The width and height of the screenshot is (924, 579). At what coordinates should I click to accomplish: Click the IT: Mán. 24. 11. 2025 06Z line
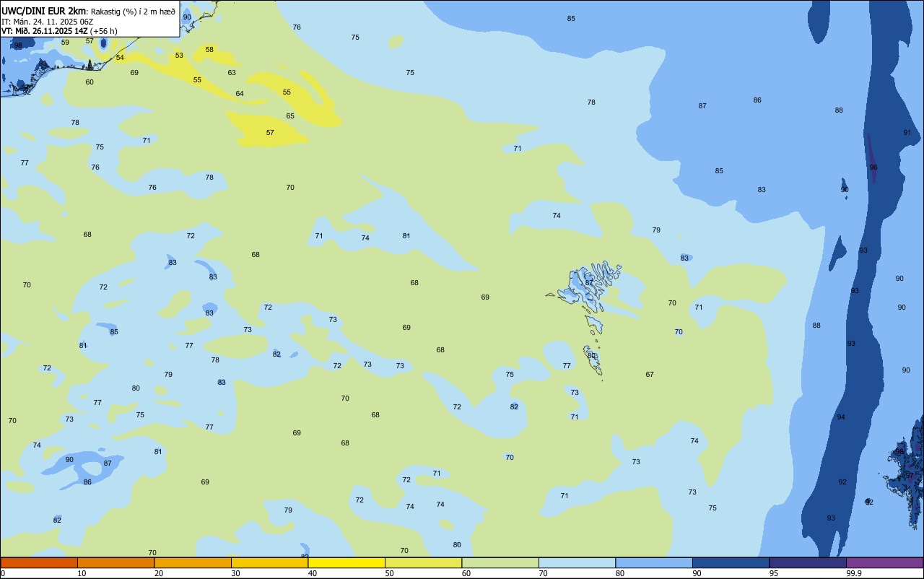[x=47, y=22]
